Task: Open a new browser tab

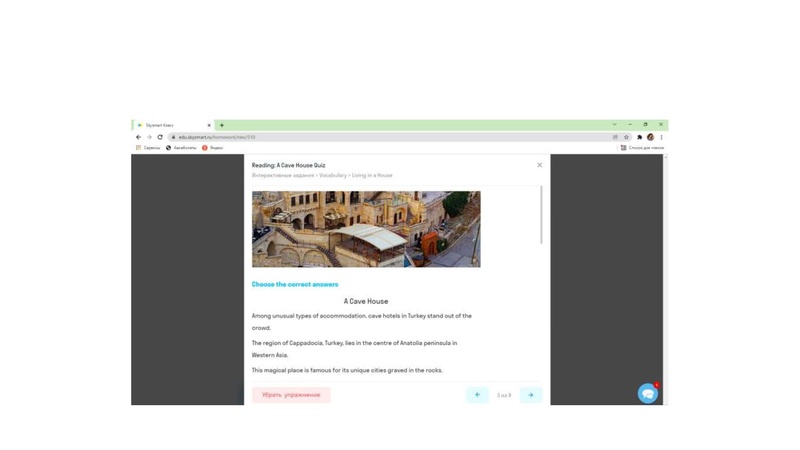Action: (x=222, y=125)
